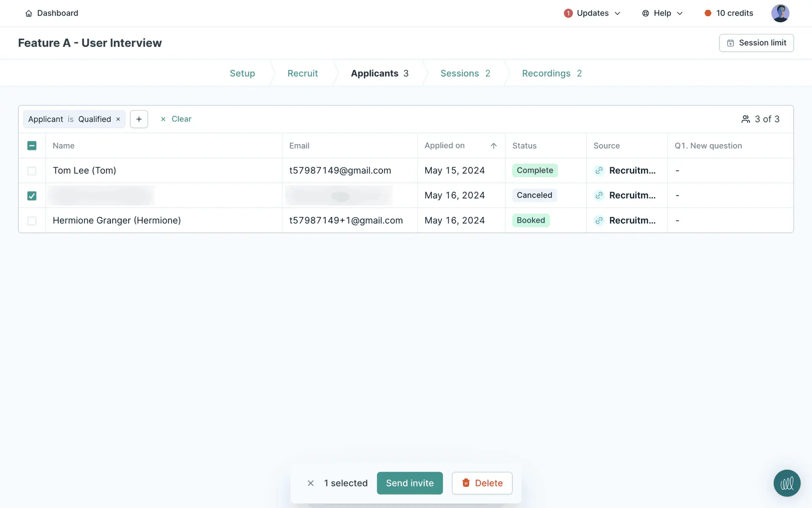Select Hermione Granger's row checkbox

pos(32,221)
